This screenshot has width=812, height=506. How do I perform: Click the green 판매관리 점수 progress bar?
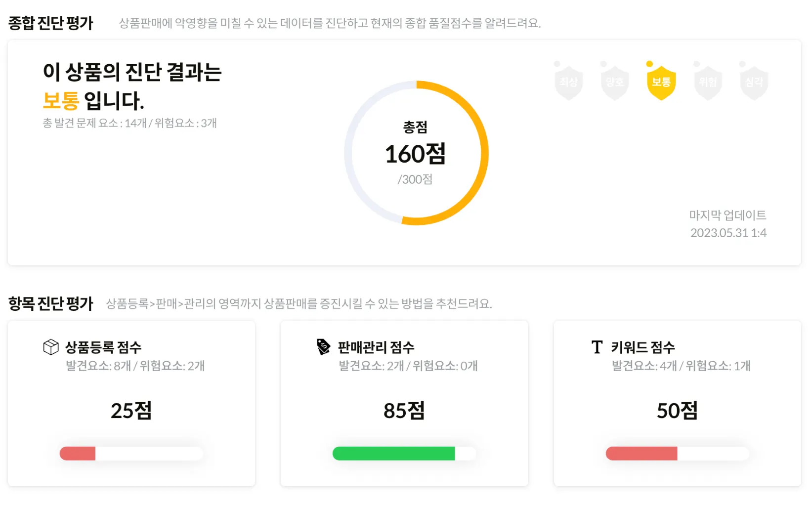click(404, 454)
